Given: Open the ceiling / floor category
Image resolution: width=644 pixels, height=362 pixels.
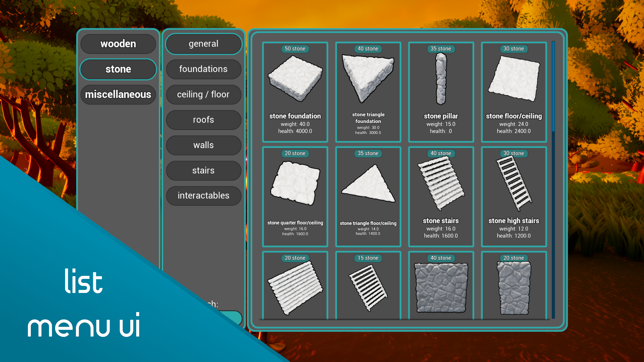Looking at the screenshot, I should point(204,95).
